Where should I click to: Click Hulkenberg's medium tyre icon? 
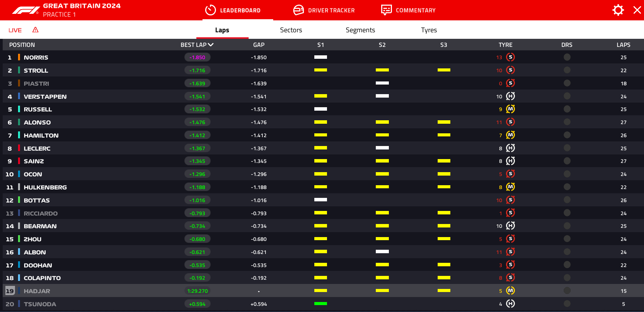510,187
